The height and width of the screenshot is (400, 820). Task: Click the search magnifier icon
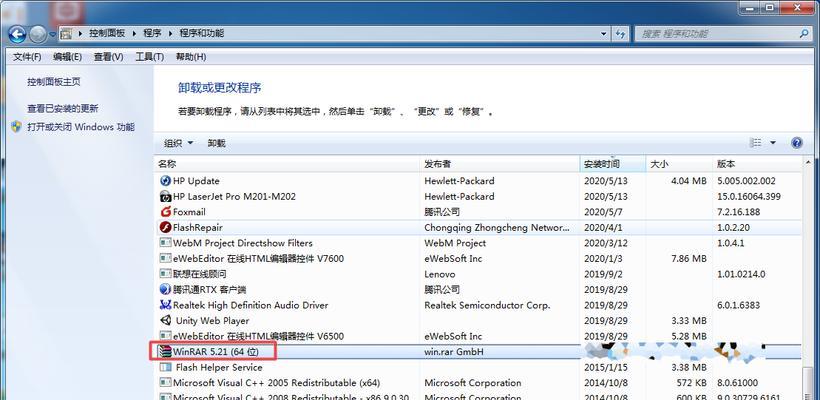pyautogui.click(x=805, y=33)
